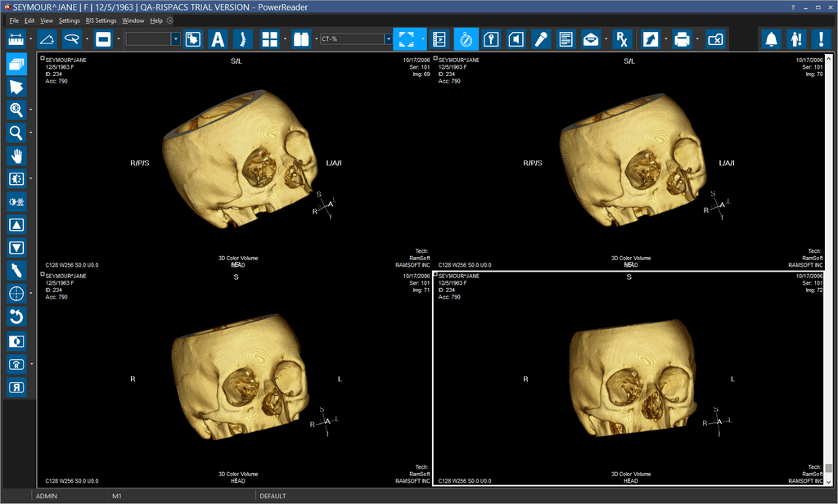Open the spine labeling tool

tap(241, 38)
